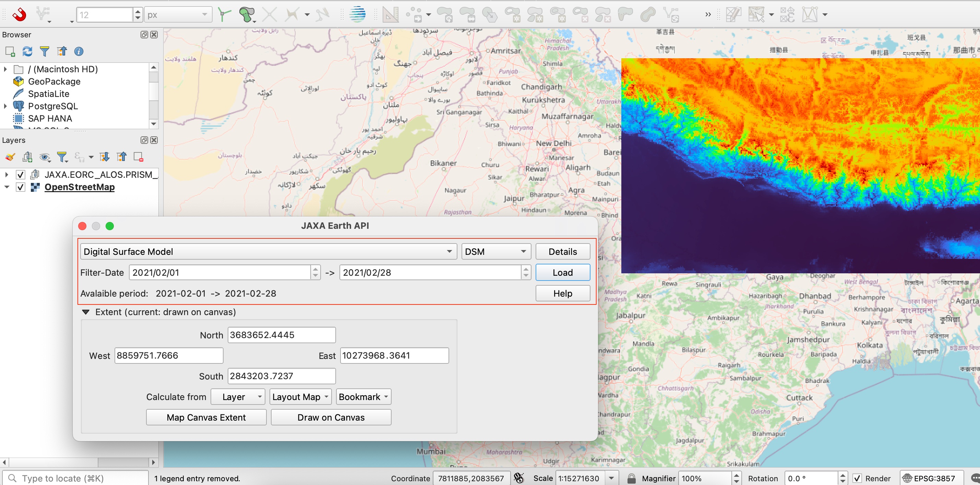
Task: Click the Layers panel horizontal scrollbar
Action: [x=53, y=462]
